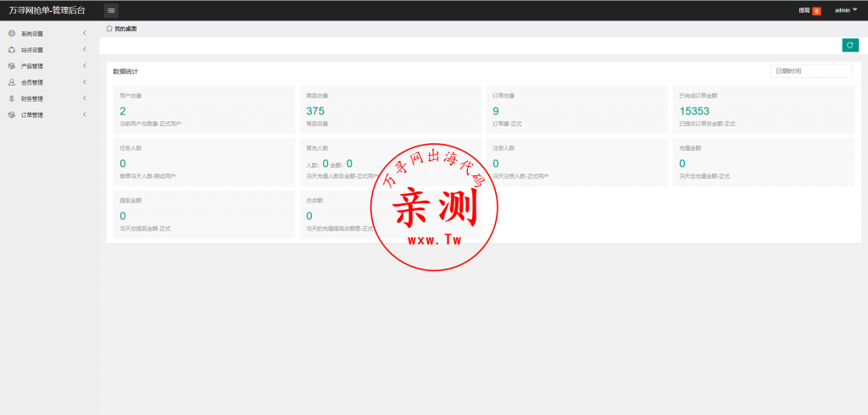Click the 当天总充值金额-正式 caption
This screenshot has width=868, height=415.
tap(704, 176)
